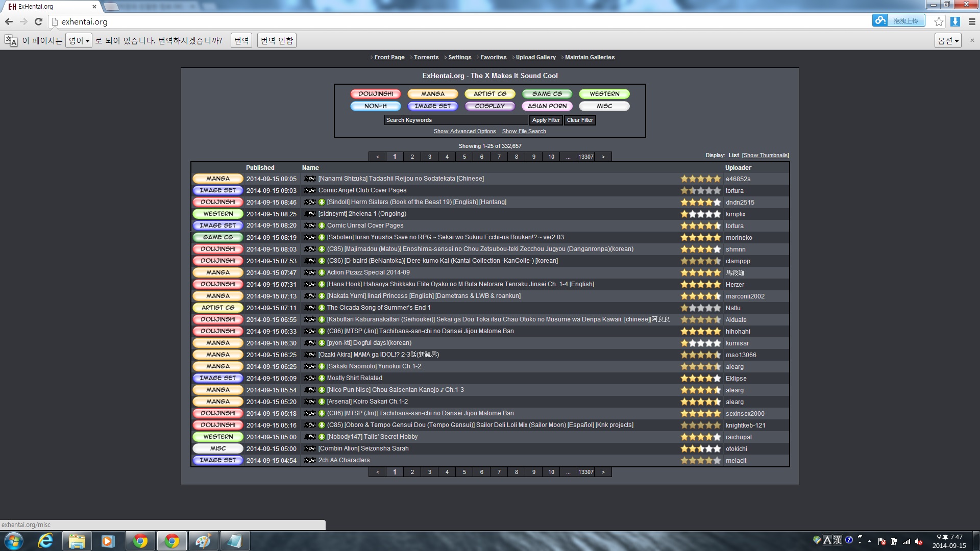Toggle the Doujinshi category filter
Viewport: 980px width, 551px height.
pyautogui.click(x=376, y=94)
